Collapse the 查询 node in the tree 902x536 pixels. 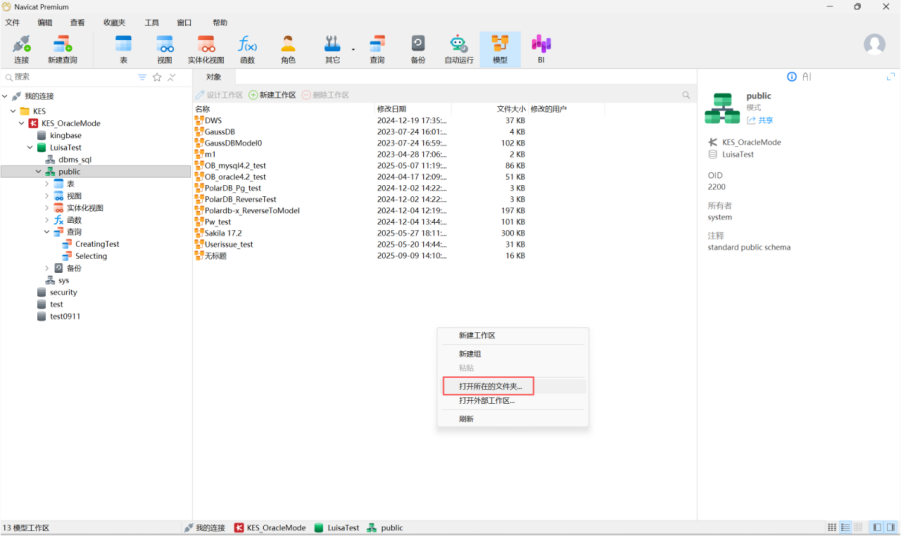tap(47, 232)
